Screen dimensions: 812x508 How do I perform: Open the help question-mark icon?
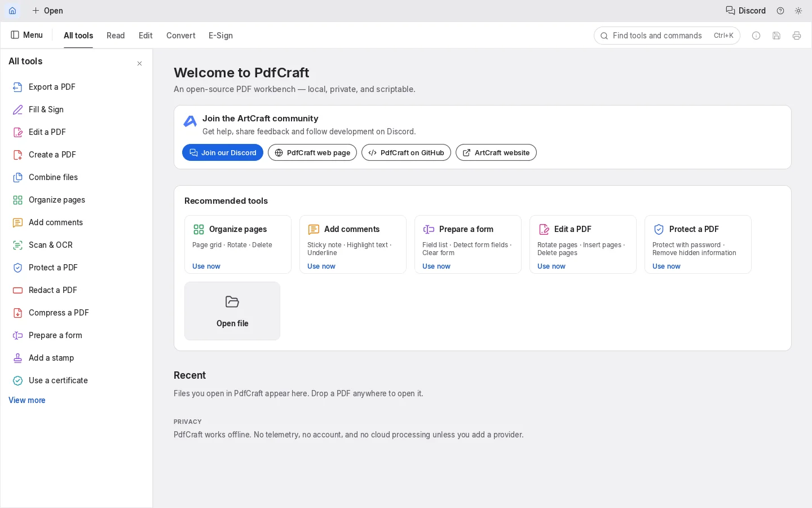(x=780, y=11)
